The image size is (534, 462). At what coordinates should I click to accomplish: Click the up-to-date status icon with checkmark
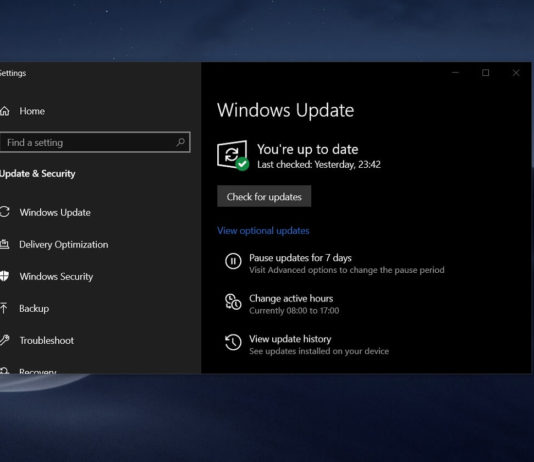(x=233, y=155)
